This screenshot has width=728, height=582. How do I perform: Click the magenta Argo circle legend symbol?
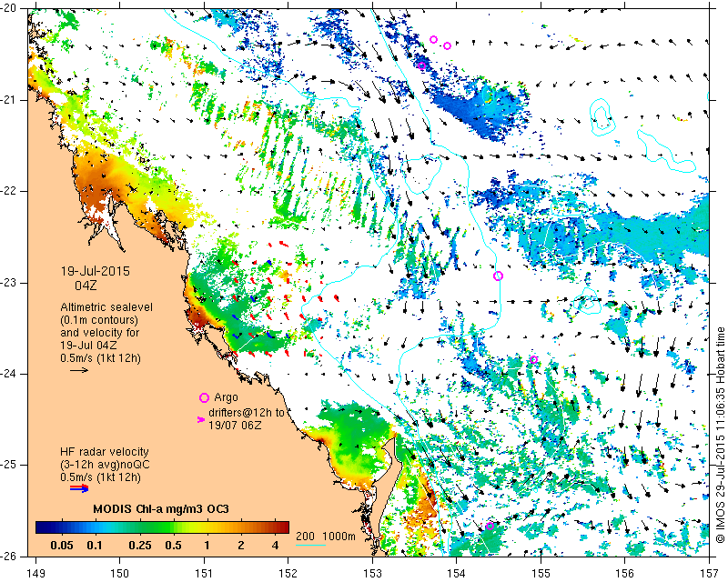[204, 397]
